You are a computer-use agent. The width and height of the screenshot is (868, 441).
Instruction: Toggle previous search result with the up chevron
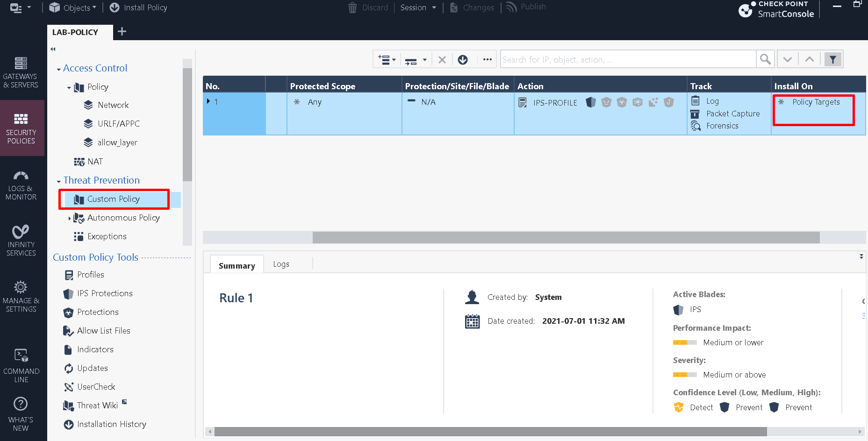tap(809, 59)
